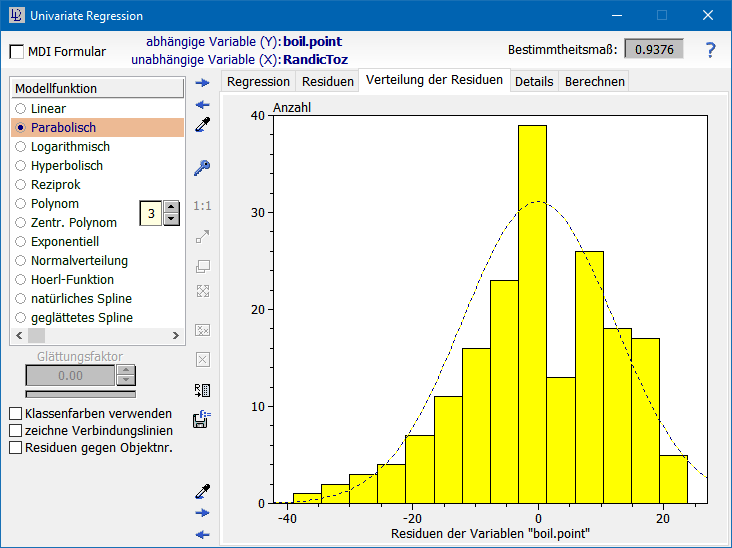Image resolution: width=732 pixels, height=548 pixels.
Task: Decrease the polynomial degree with down arrow
Action: pyautogui.click(x=171, y=219)
